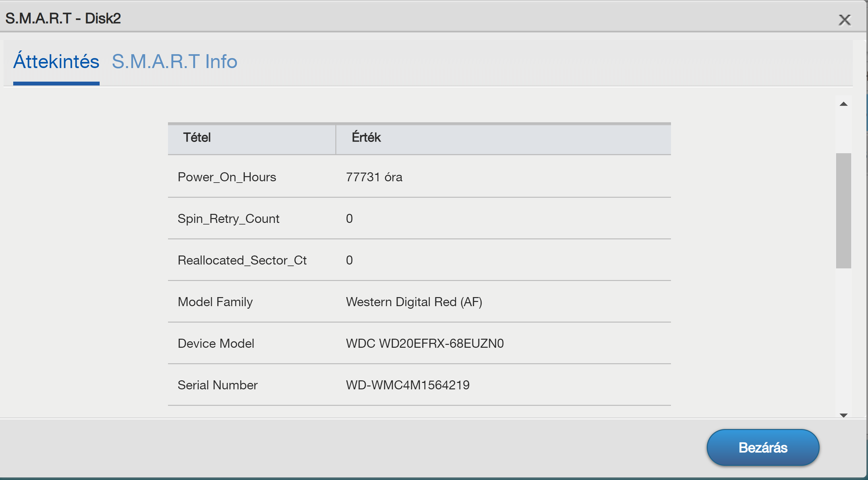Click the value 77731 óra
Screen dimensions: 868x480
[x=374, y=177]
